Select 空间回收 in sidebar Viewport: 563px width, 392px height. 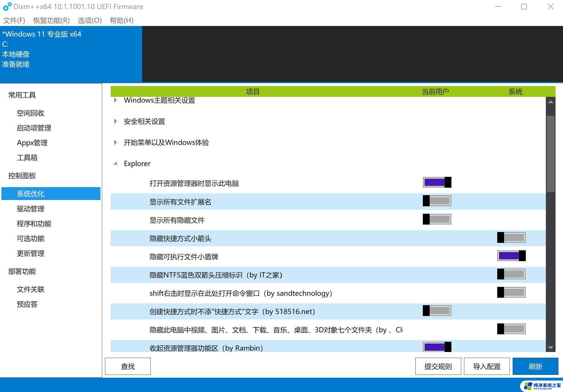click(x=31, y=113)
